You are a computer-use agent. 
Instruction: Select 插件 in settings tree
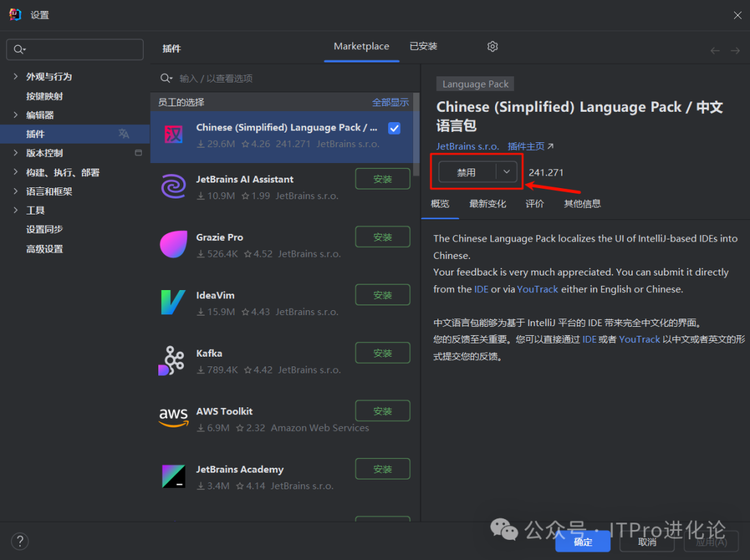(75, 134)
